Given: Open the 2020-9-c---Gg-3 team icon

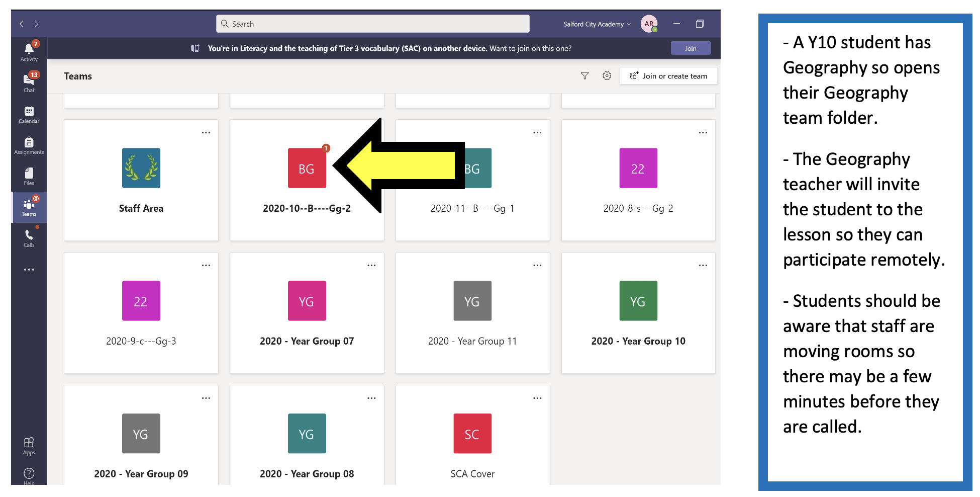Looking at the screenshot, I should [x=141, y=301].
